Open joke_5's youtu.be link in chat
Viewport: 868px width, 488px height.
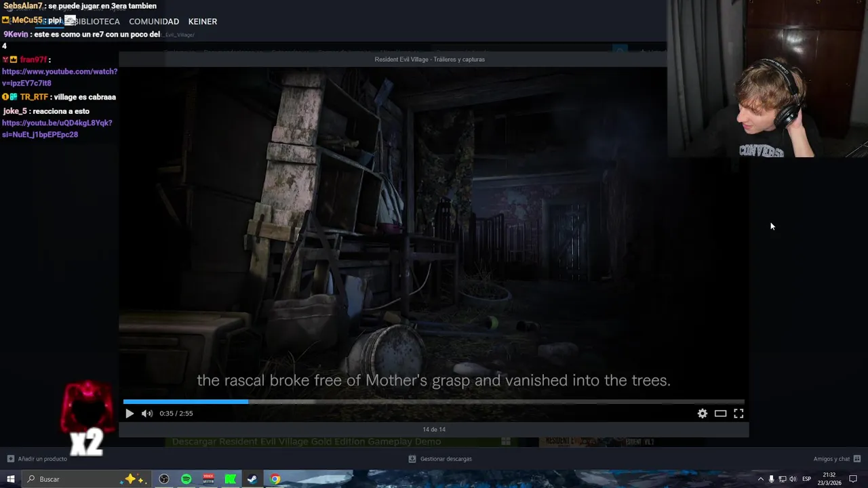(x=57, y=129)
